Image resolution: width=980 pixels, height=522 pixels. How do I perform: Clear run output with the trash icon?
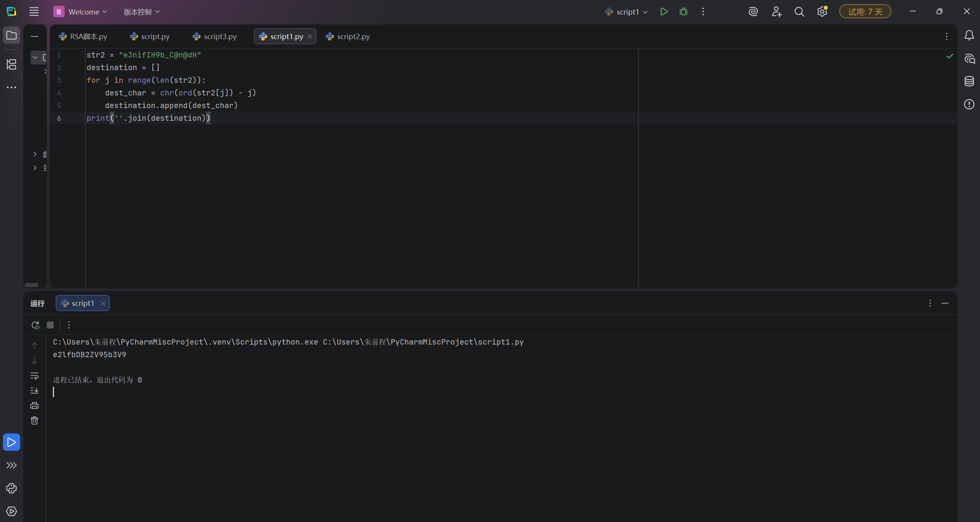coord(34,420)
